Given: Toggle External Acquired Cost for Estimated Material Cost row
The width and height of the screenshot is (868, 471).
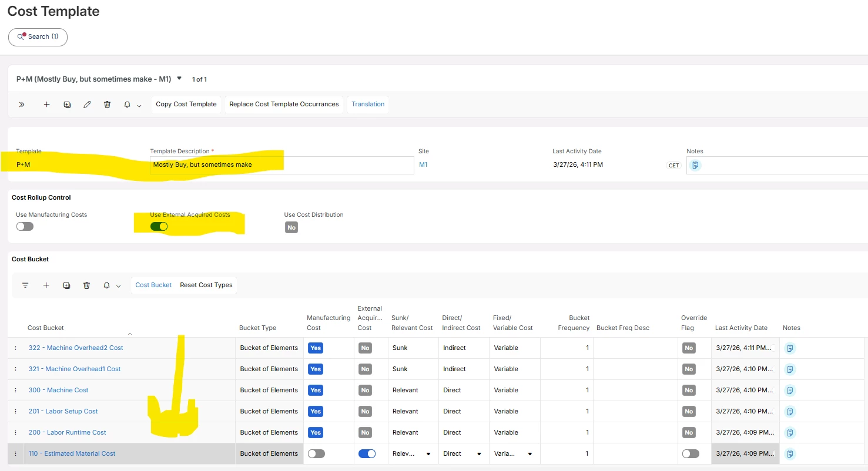Looking at the screenshot, I should [x=367, y=454].
